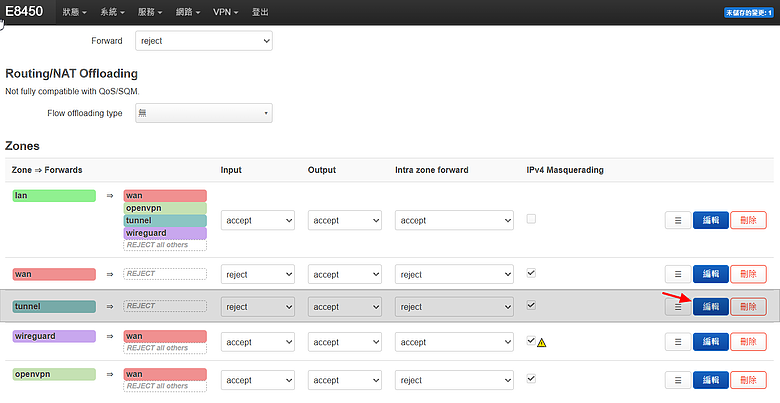Viewport: 780px width, 403px height.
Task: Open the 網路 menu
Action: (188, 12)
